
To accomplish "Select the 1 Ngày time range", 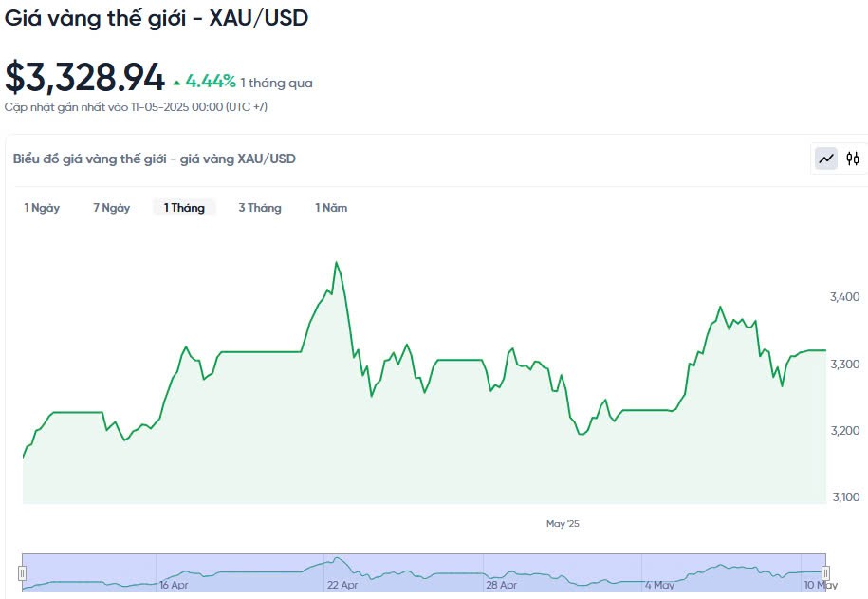I will pos(42,208).
